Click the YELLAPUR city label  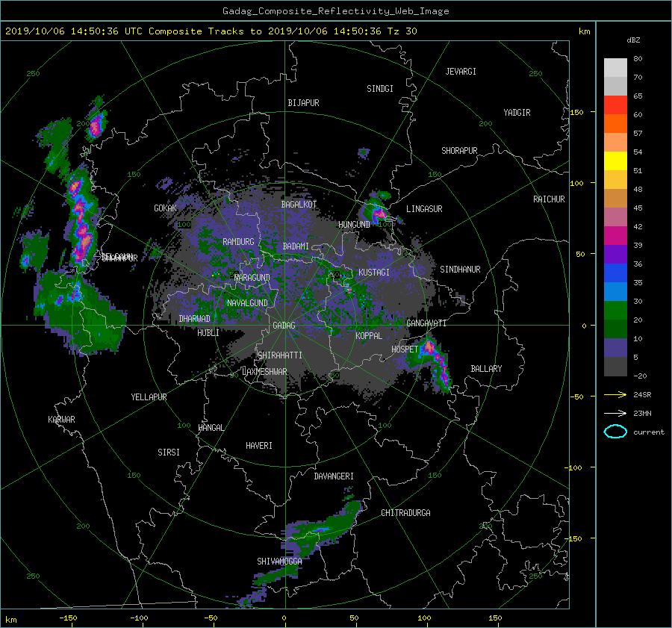[x=149, y=397]
